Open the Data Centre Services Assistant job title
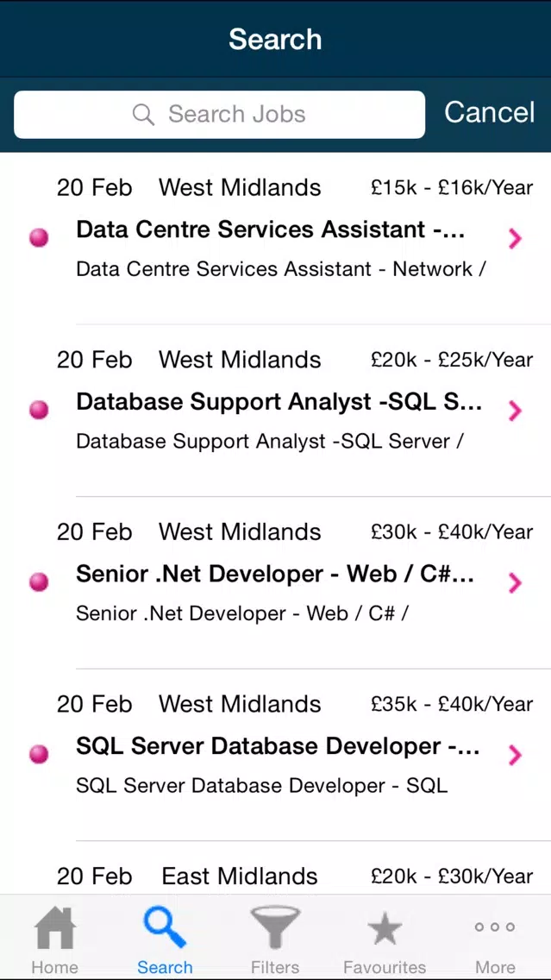 coord(271,230)
